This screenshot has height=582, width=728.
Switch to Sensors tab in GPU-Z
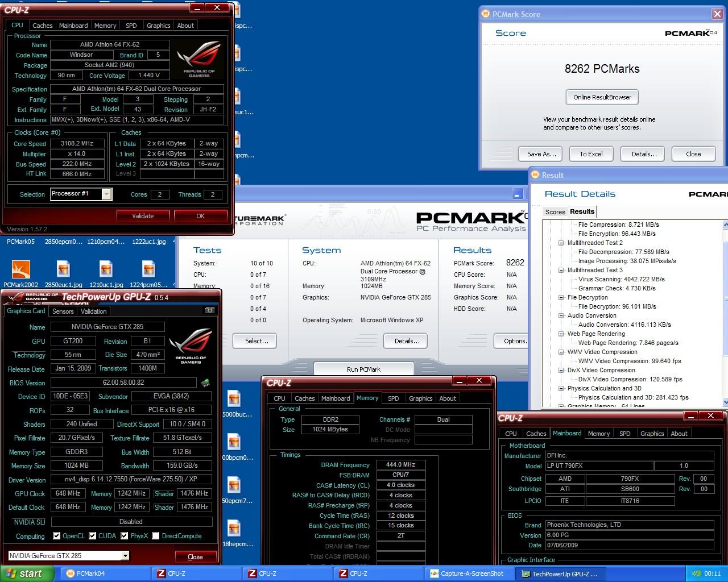(x=63, y=311)
